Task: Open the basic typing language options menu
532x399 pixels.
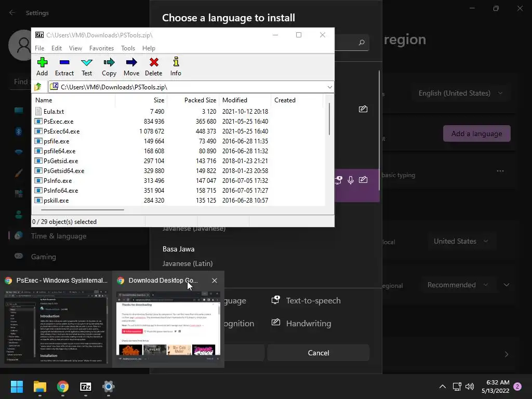Action: click(500, 171)
